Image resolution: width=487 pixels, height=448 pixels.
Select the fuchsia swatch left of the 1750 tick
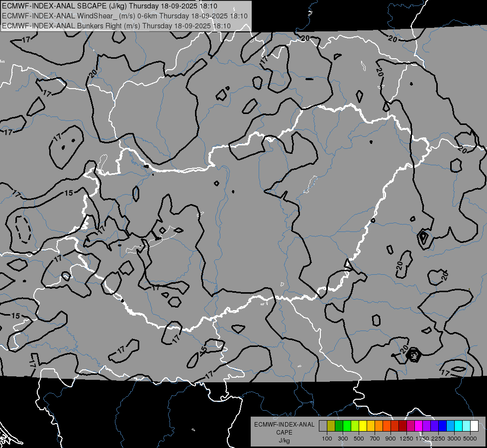(x=419, y=426)
